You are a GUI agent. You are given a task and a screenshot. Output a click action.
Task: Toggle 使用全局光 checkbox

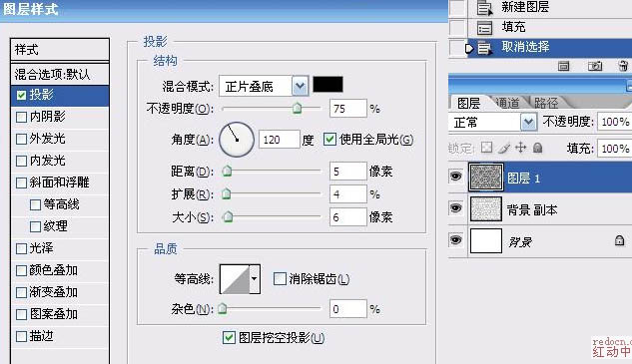coord(329,140)
